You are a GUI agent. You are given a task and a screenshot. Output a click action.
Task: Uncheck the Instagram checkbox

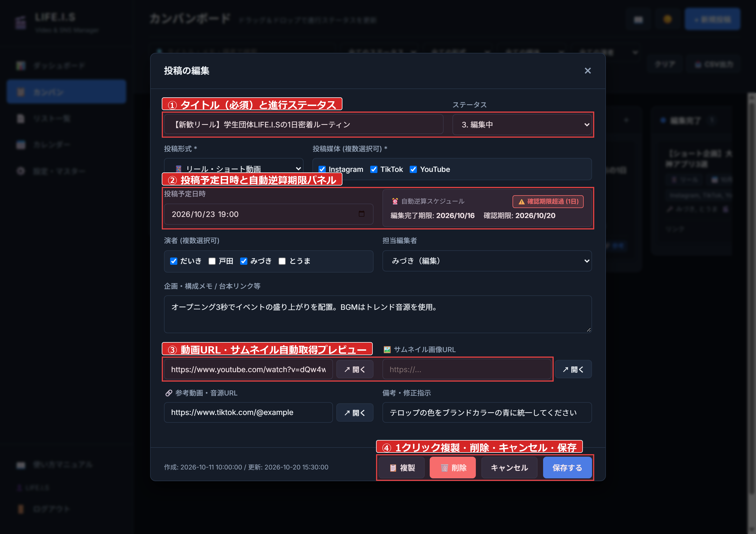point(322,169)
